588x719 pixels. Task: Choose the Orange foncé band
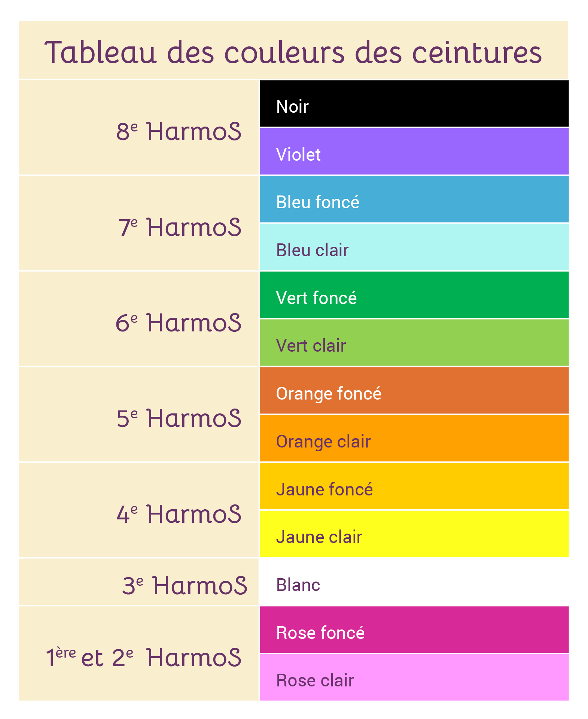pyautogui.click(x=414, y=391)
